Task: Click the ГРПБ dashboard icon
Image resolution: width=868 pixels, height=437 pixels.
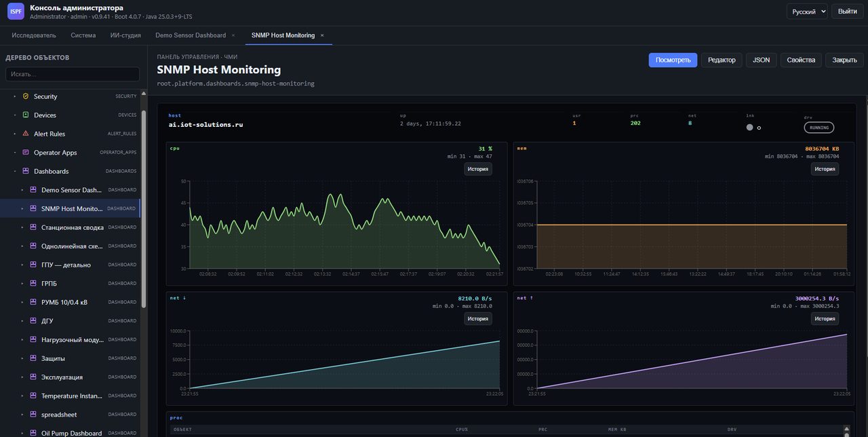Action: 33,283
